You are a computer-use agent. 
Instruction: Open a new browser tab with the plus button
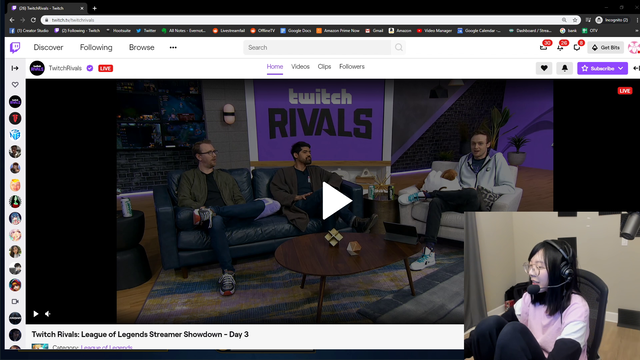[x=95, y=8]
